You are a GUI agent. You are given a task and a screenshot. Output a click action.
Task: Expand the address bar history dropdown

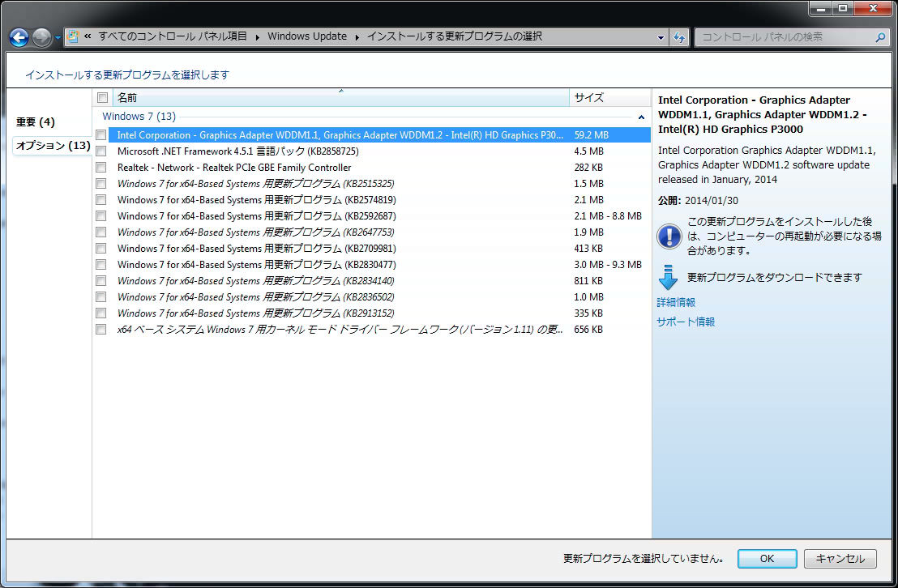[x=661, y=38]
